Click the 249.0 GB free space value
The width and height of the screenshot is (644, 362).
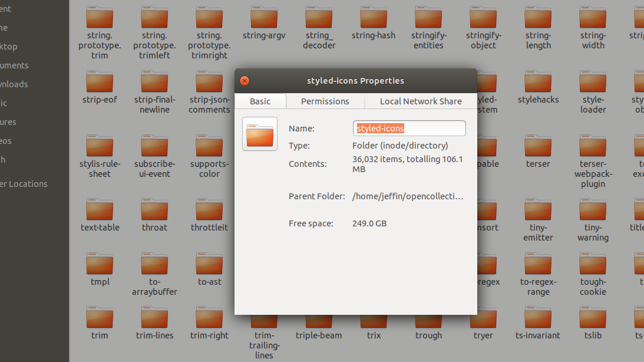click(369, 223)
